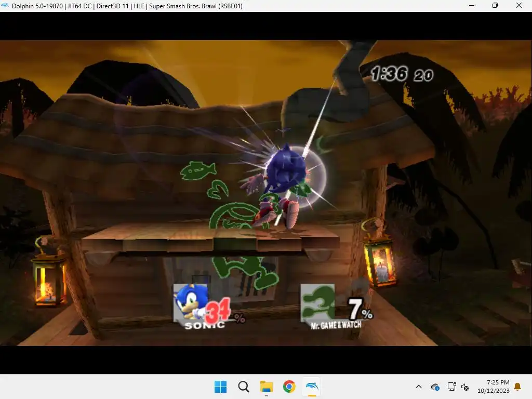
Task: Open the muted volume tray icon
Action: coord(465,387)
